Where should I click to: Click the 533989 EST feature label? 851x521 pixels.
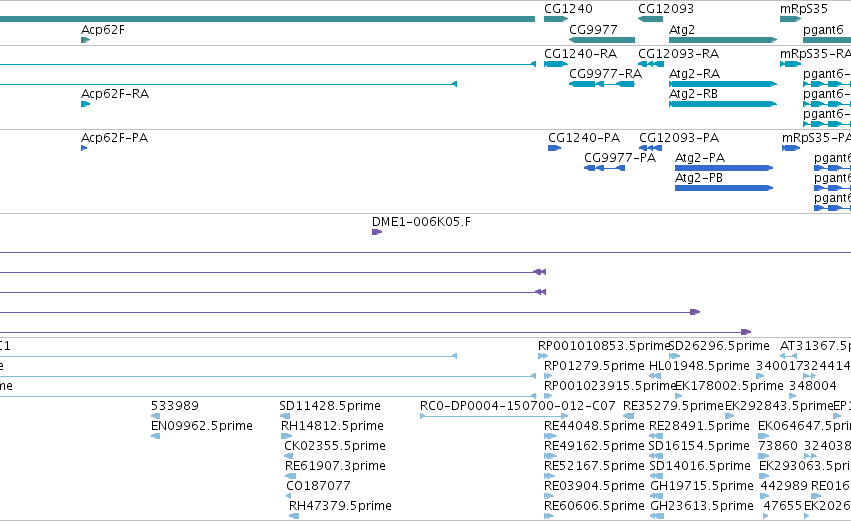click(175, 406)
